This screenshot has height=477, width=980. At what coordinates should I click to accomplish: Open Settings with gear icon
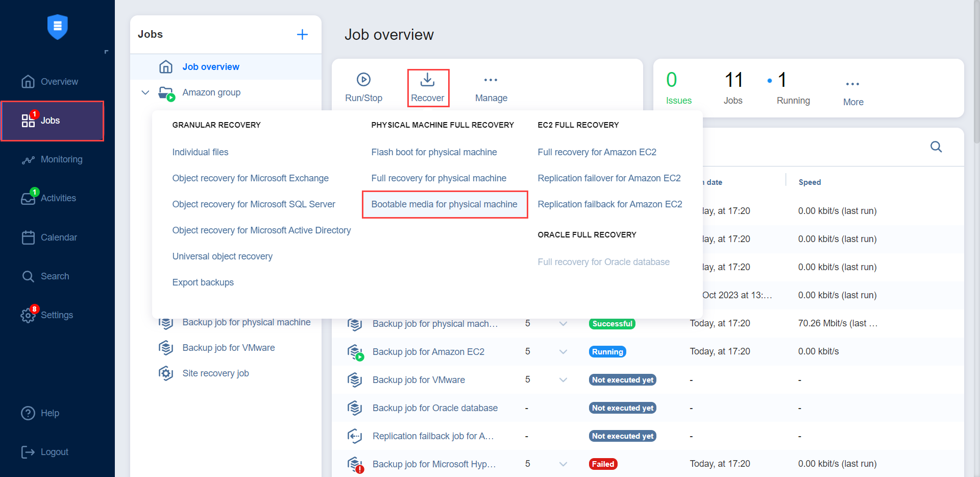coord(47,315)
